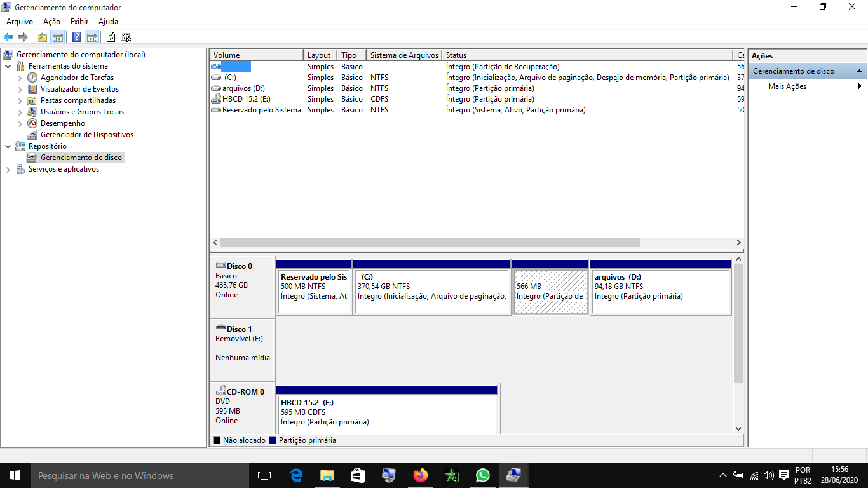Collapse the Gerenciamento de disco actions section
868x488 pixels.
859,71
